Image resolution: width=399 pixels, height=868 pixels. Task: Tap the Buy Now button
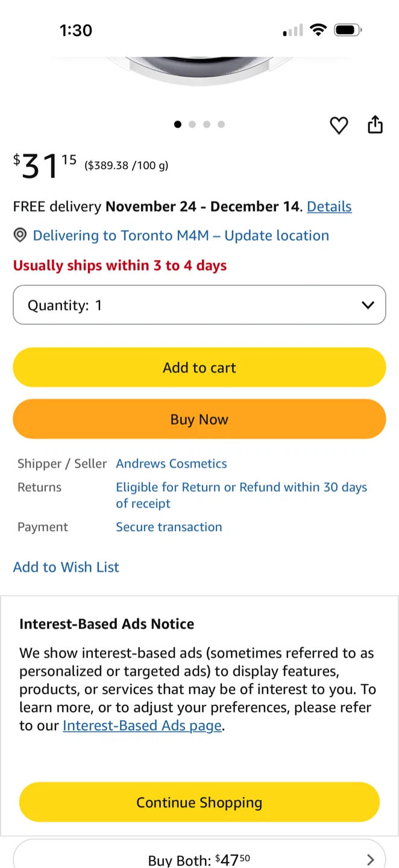pos(199,419)
